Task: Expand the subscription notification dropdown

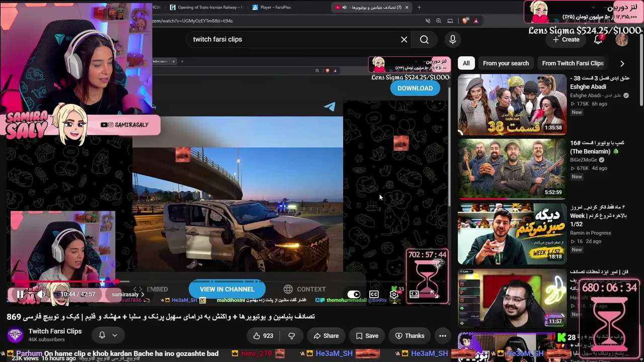Action: 115,335
